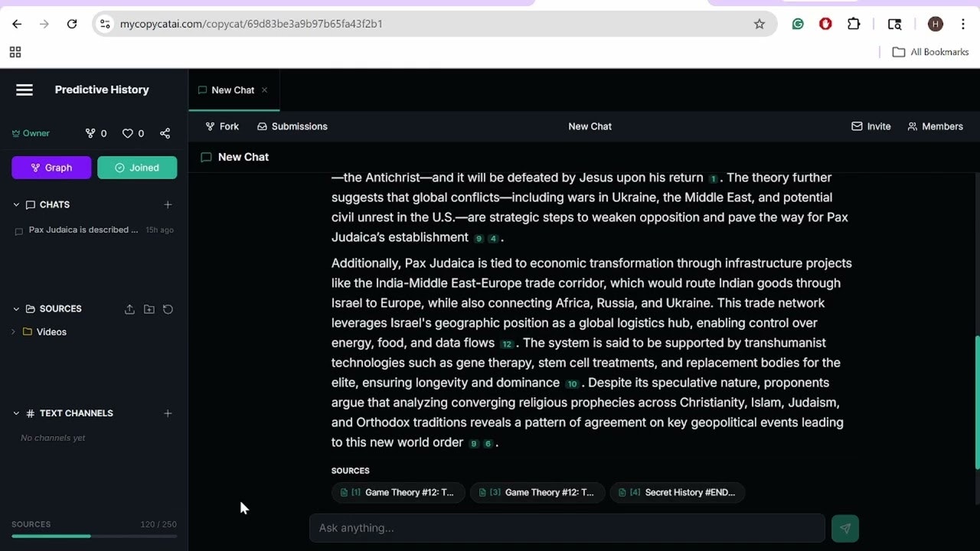Send message with the paper plane icon
The width and height of the screenshot is (980, 551).
tap(844, 528)
